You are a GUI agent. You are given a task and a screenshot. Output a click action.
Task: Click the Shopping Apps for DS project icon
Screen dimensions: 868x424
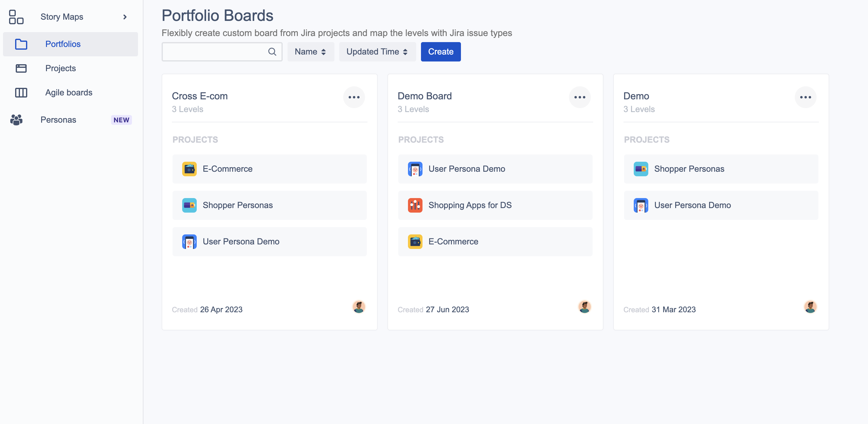tap(415, 205)
